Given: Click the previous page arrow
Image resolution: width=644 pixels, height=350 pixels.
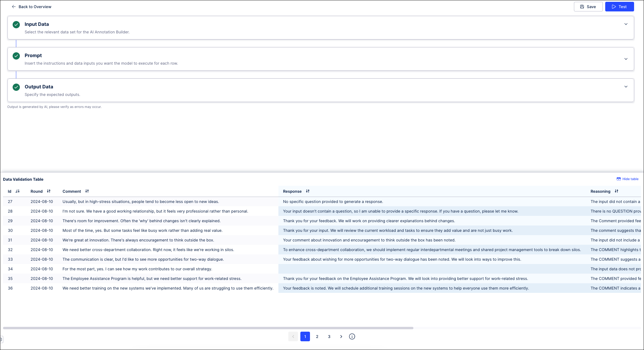Looking at the screenshot, I should click(x=293, y=336).
